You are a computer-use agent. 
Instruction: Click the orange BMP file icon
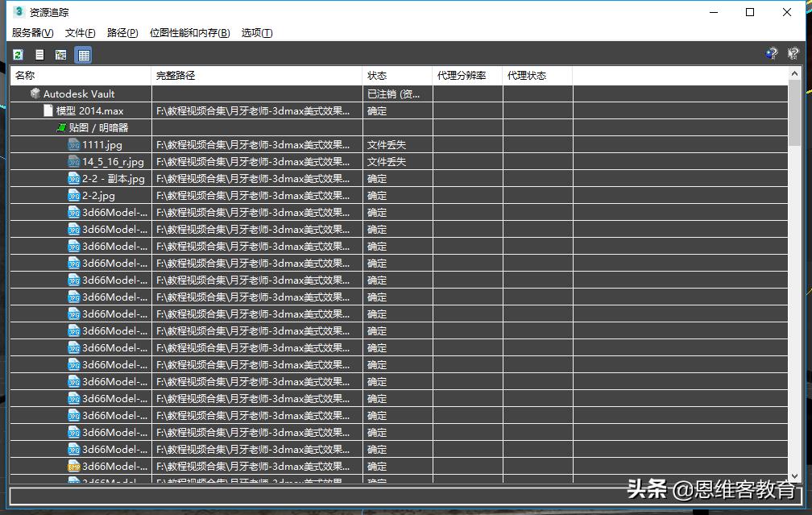click(73, 467)
